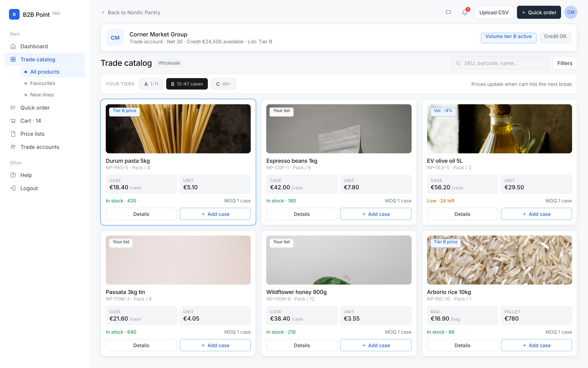
Task: Go back to Nordic Pantry
Action: click(131, 12)
